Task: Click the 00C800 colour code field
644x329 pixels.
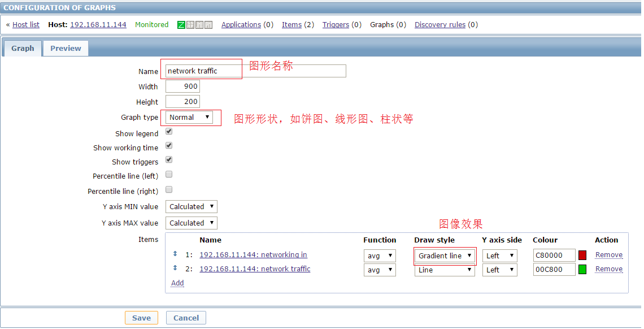Action: click(x=554, y=270)
